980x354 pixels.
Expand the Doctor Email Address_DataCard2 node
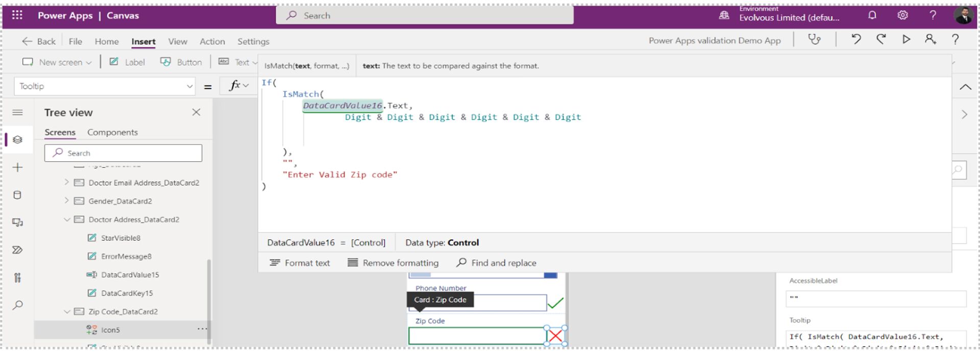[66, 182]
